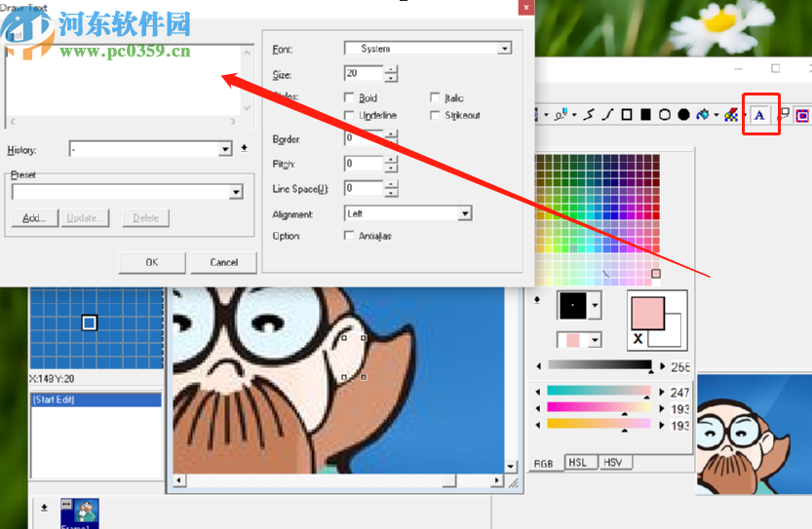
Task: Decrease the Size value with down arrow
Action: (x=392, y=78)
